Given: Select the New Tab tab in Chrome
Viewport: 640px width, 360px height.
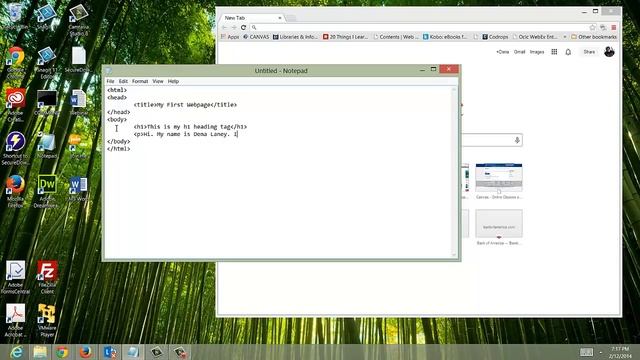Looking at the screenshot, I should [250, 18].
